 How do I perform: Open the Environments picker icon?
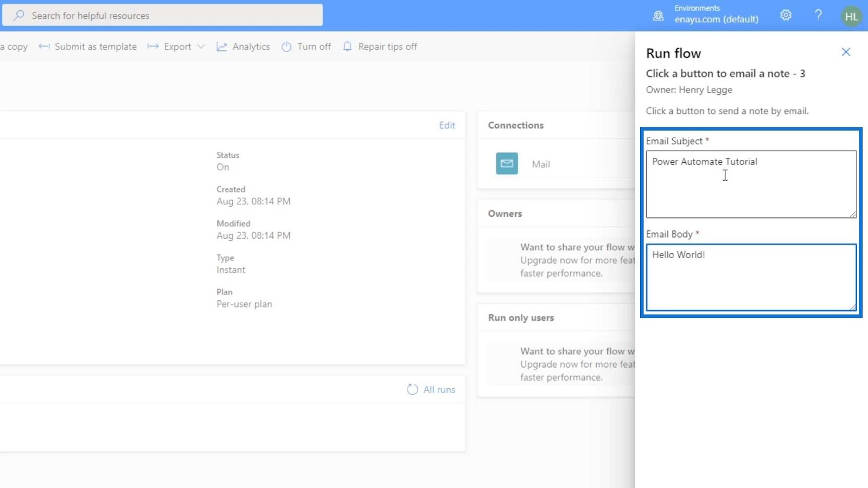click(x=658, y=16)
